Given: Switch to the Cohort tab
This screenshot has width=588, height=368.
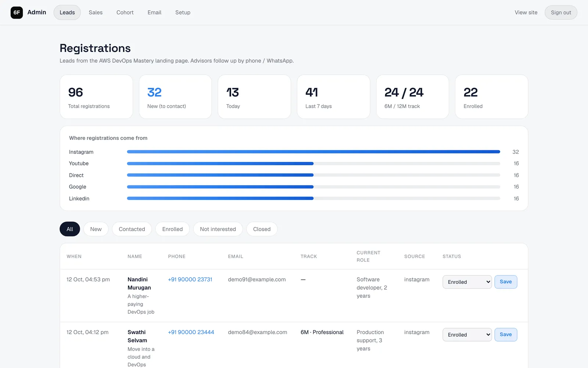Looking at the screenshot, I should 125,13.
